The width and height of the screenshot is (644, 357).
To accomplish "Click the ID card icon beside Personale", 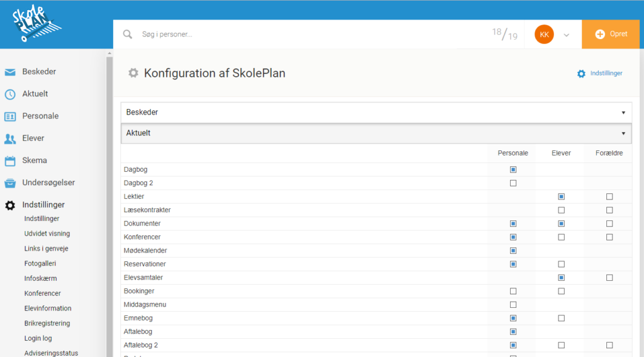I will 10,116.
